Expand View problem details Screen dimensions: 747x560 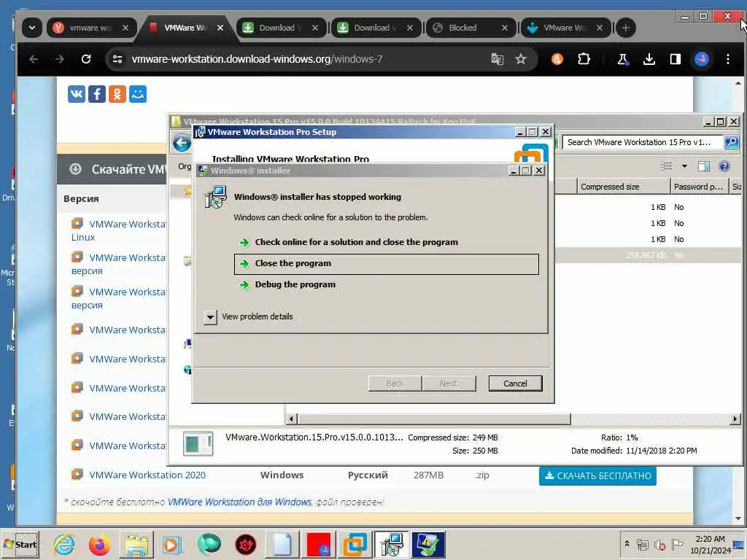coord(210,316)
